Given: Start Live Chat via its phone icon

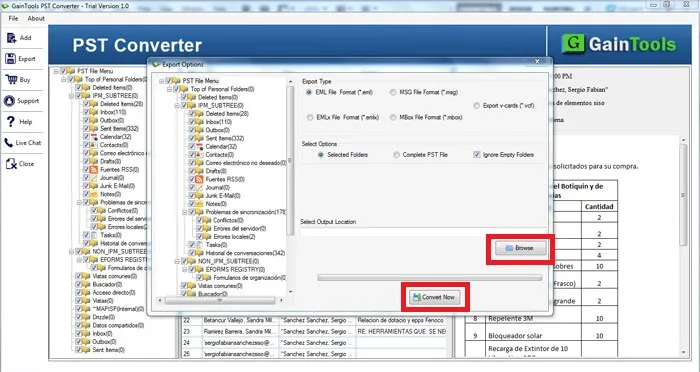Looking at the screenshot, I should [x=9, y=143].
